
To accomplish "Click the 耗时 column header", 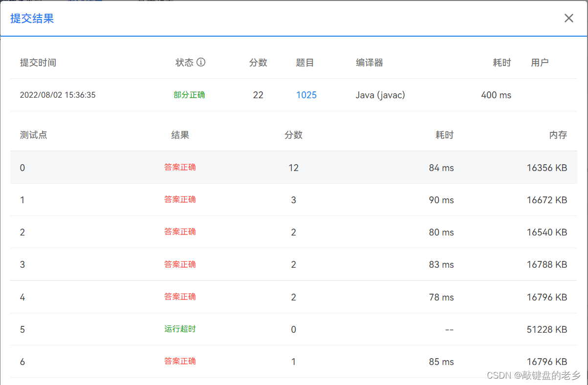I will (x=502, y=62).
